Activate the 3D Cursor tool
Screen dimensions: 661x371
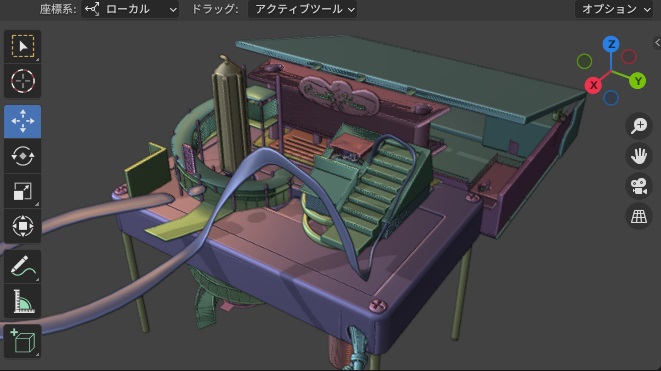pyautogui.click(x=23, y=81)
